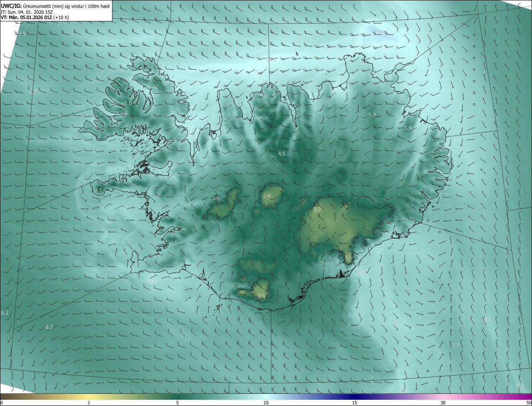Viewport: 532px width, 406px height.
Task: Click the dark blue section of the color bar
Action: pos(355,396)
